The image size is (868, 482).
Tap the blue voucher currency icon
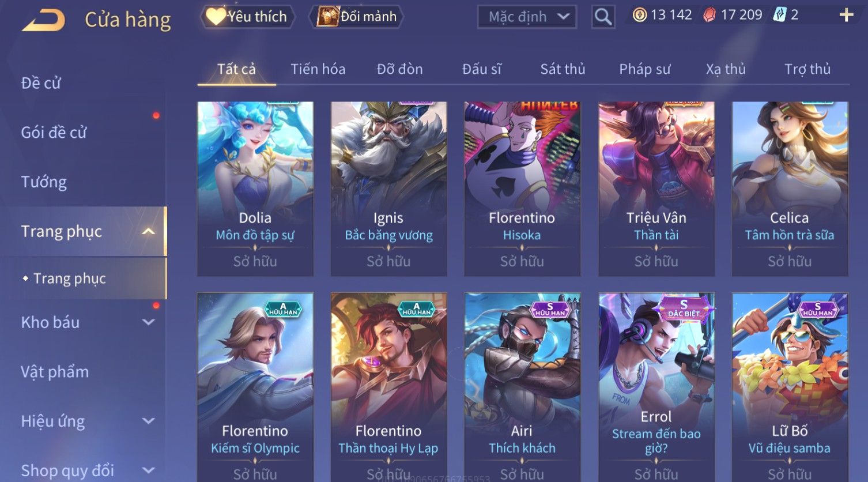coord(780,15)
